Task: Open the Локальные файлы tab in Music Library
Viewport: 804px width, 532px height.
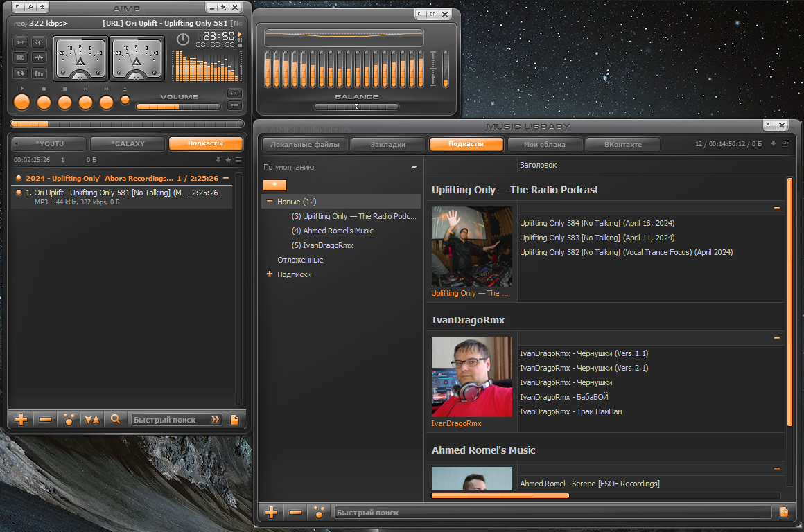Action: [x=304, y=145]
